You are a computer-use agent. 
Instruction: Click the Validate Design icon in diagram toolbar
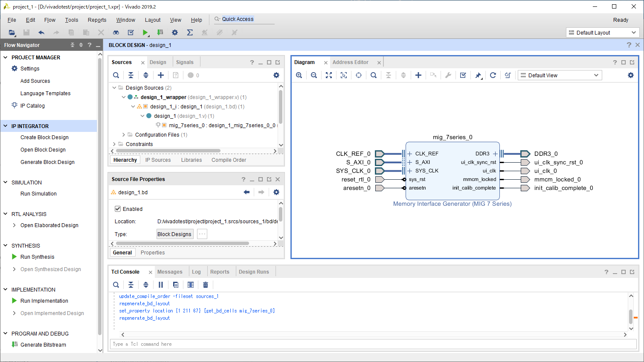[463, 75]
